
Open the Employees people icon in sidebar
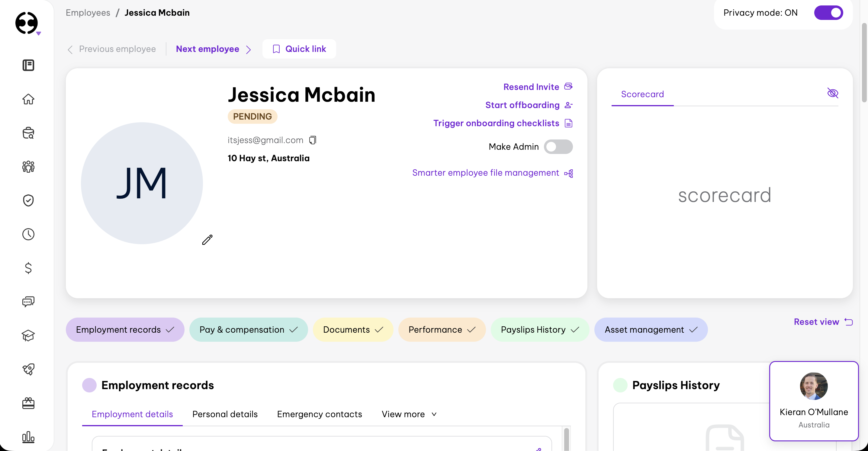pyautogui.click(x=28, y=166)
